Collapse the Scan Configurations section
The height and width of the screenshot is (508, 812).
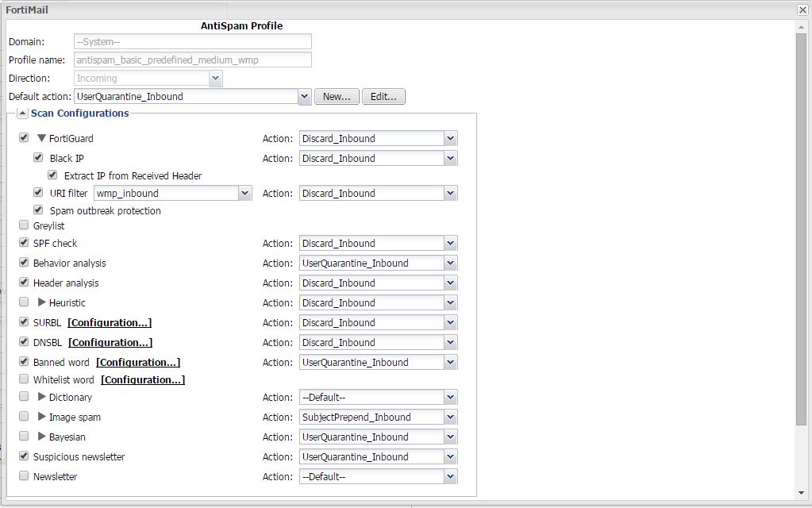point(23,113)
